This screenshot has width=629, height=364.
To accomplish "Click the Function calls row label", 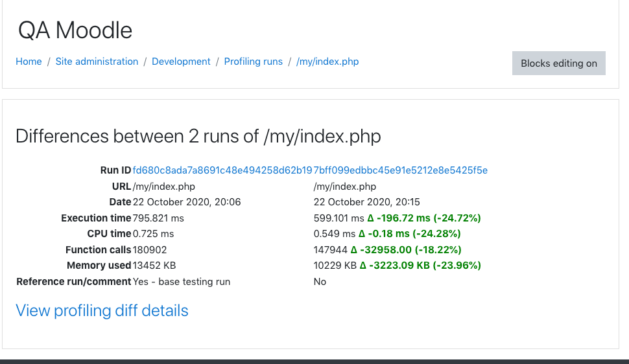I will (x=99, y=250).
